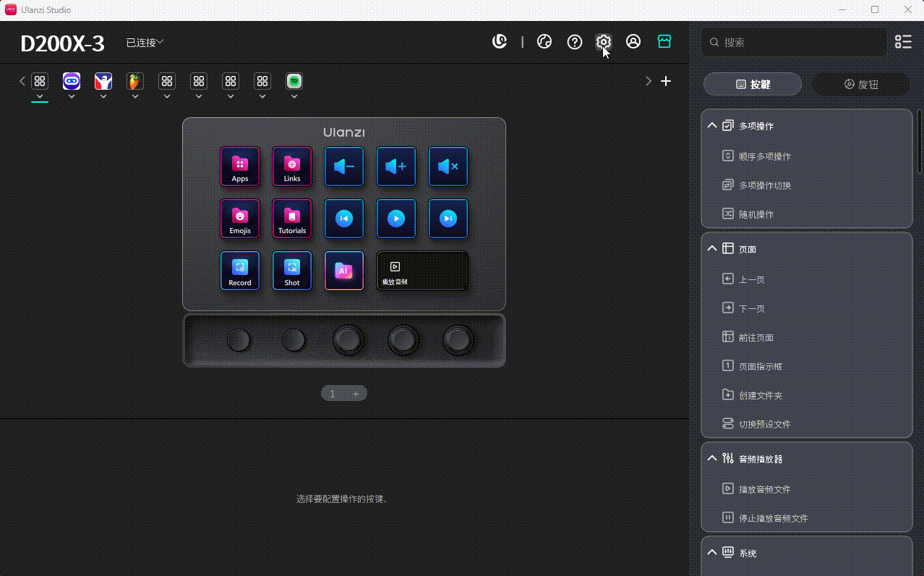This screenshot has width=924, height=576.
Task: Toggle the list view icon beside search
Action: pos(903,42)
